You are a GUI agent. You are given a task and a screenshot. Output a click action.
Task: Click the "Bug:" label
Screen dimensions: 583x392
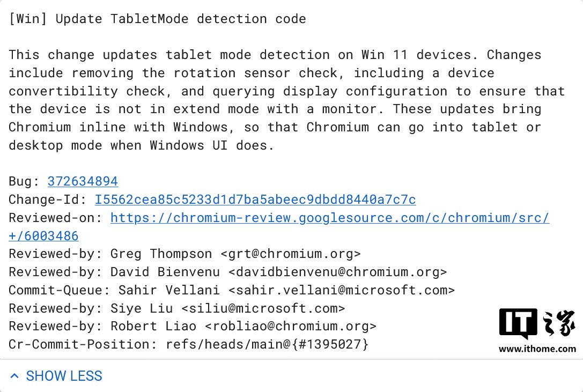24,181
